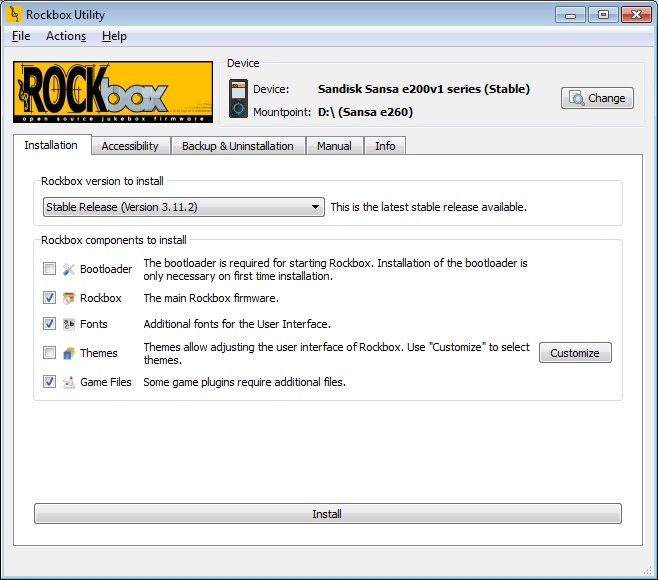
Task: Maximize the Rockbox Utility window
Action: (x=603, y=15)
